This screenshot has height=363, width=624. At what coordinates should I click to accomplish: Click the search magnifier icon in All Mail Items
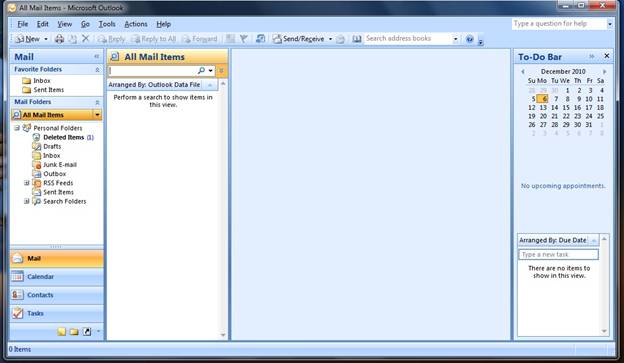pos(201,70)
